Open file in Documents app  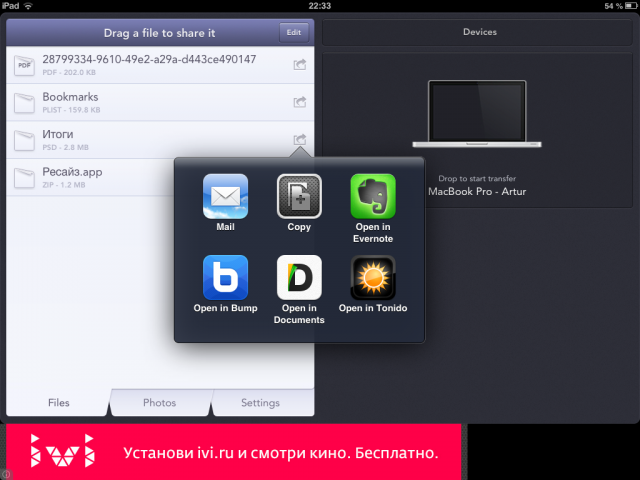(299, 278)
